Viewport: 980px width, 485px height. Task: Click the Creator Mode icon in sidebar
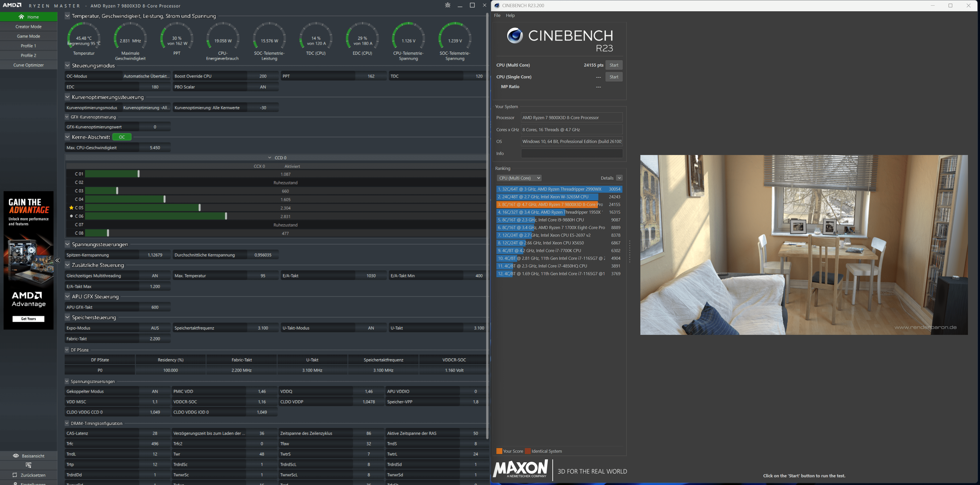pyautogui.click(x=29, y=26)
